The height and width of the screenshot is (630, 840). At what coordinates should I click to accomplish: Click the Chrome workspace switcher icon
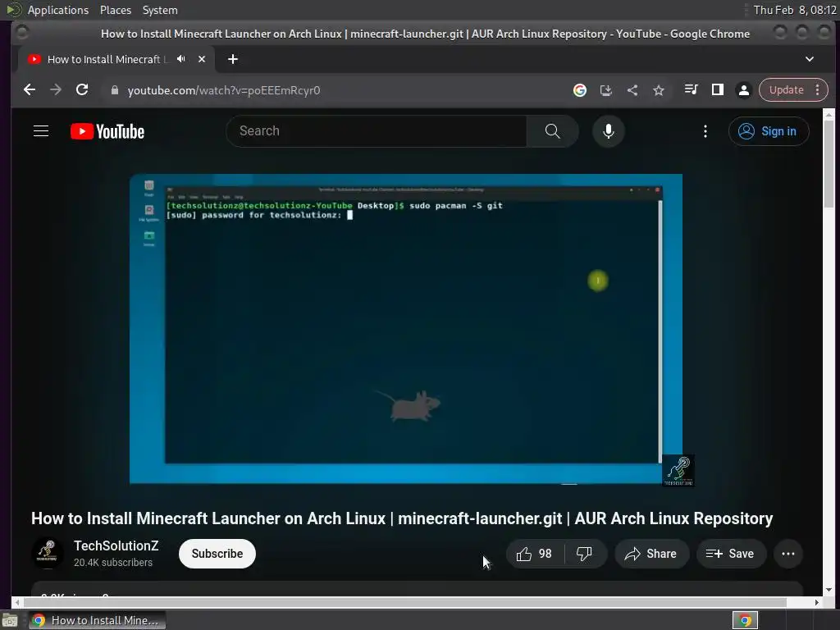point(745,620)
